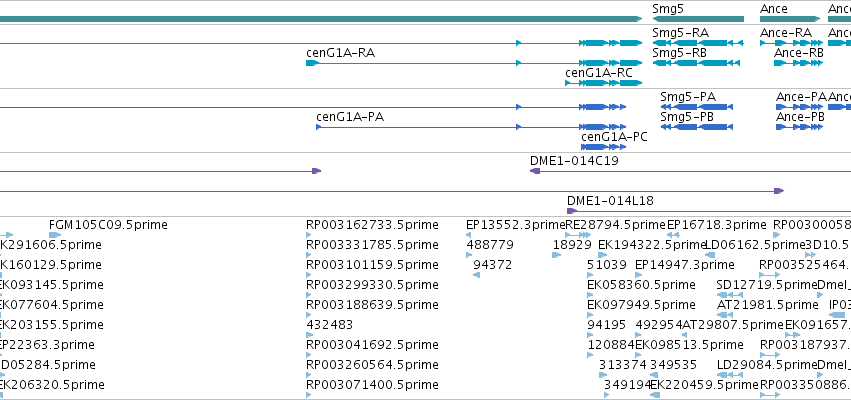The height and width of the screenshot is (400, 851).
Task: Open the RP003101159.5prime EST label
Action: click(x=372, y=265)
